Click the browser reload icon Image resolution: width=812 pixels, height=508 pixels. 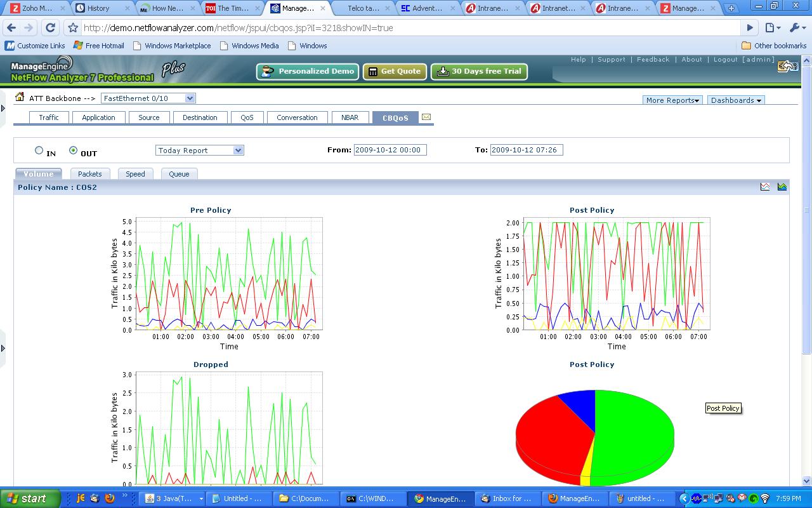(51, 28)
